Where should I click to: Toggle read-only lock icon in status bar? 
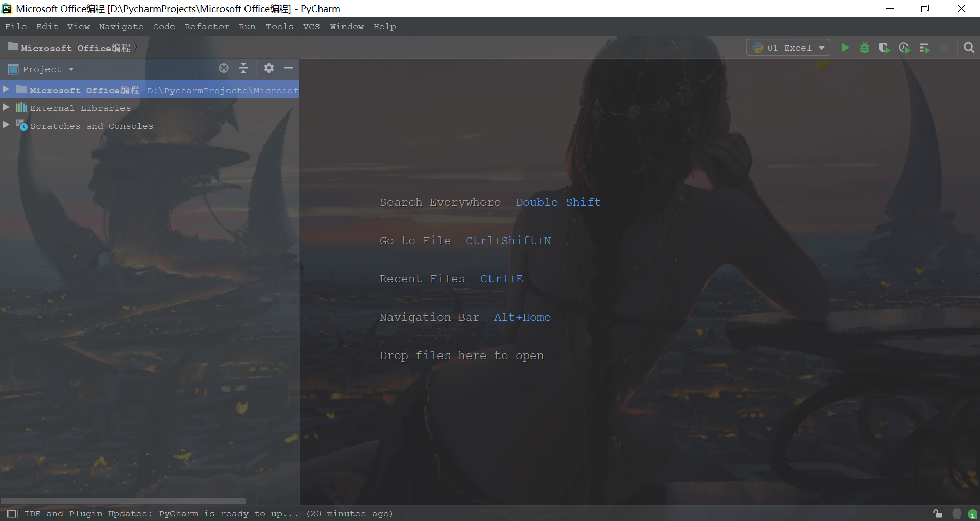[937, 513]
